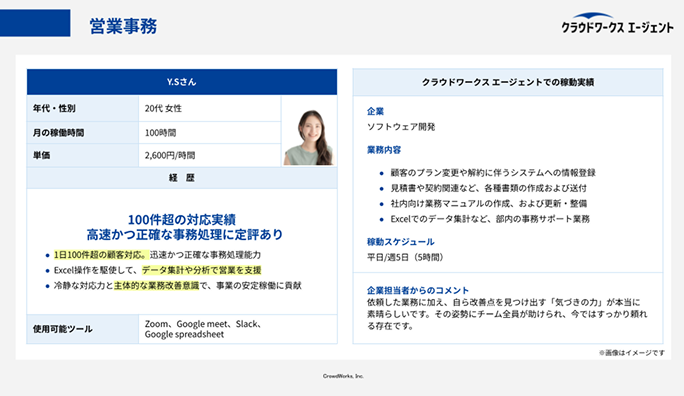The image size is (684, 396).
Task: Select the 業務内容 heading
Action: click(384, 150)
